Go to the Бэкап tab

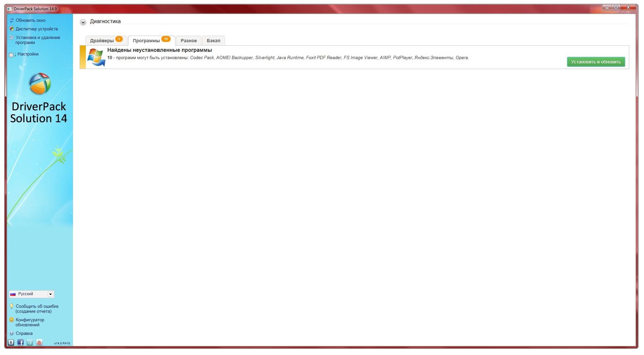(x=213, y=41)
